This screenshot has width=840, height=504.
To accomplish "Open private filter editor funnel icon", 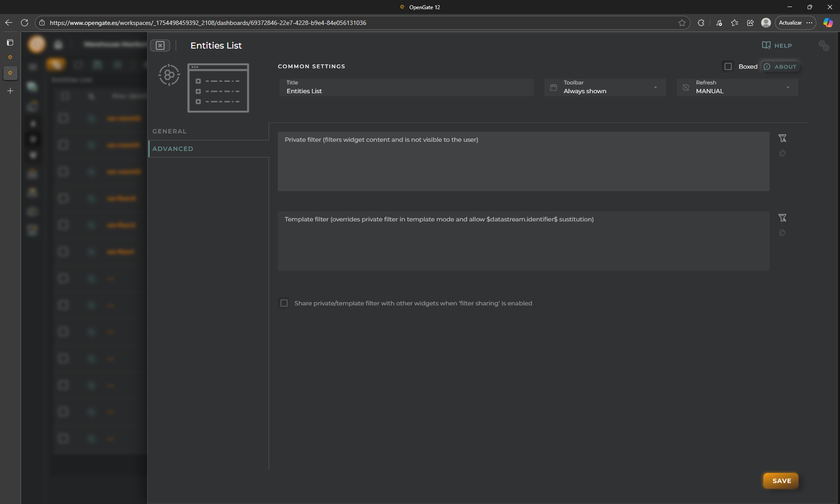I will pyautogui.click(x=782, y=138).
